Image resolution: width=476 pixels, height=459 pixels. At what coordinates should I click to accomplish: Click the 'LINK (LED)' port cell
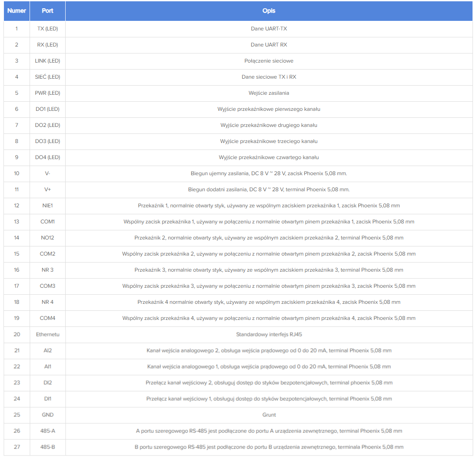coord(48,61)
